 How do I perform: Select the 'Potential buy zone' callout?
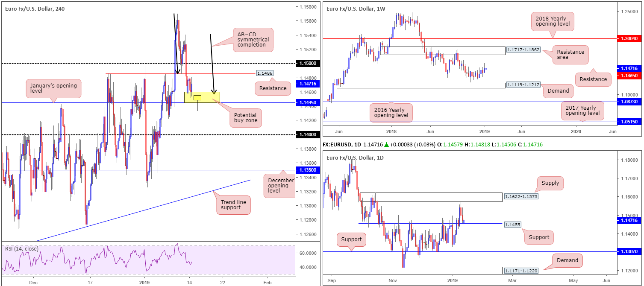click(245, 118)
